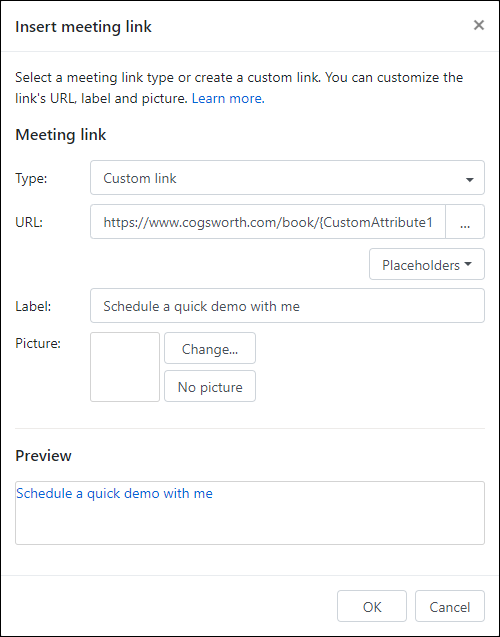Image resolution: width=500 pixels, height=637 pixels.
Task: Choose the No picture button
Action: (x=210, y=386)
